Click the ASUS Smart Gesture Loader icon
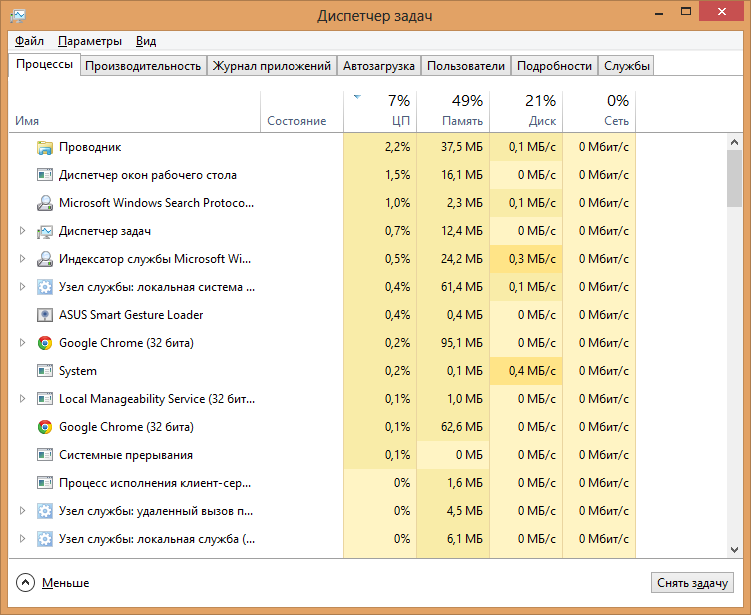This screenshot has width=751, height=615. (45, 315)
